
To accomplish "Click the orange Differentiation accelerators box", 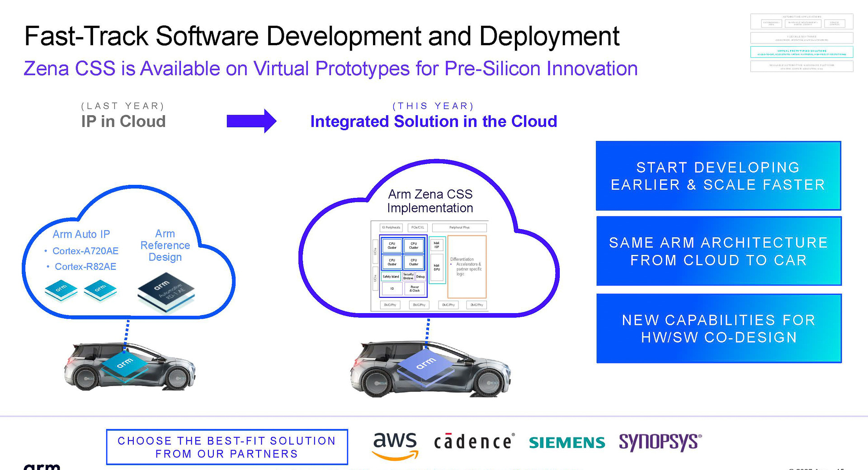I will [467, 267].
